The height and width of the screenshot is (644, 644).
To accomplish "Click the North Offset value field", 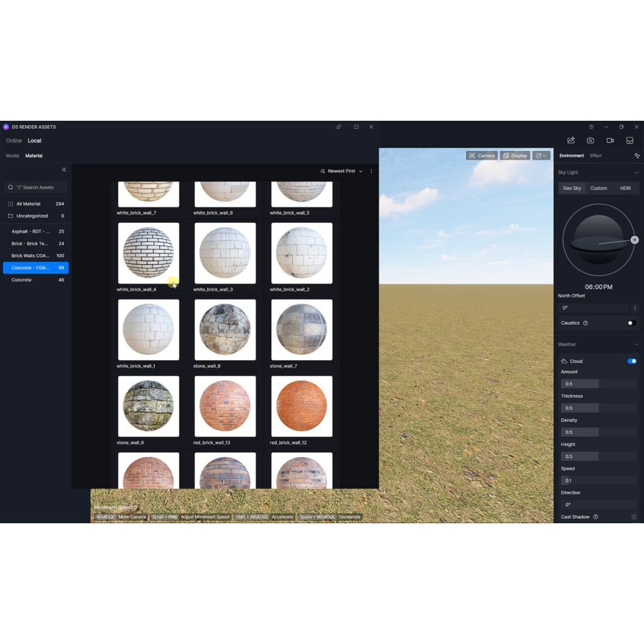I will click(x=594, y=308).
